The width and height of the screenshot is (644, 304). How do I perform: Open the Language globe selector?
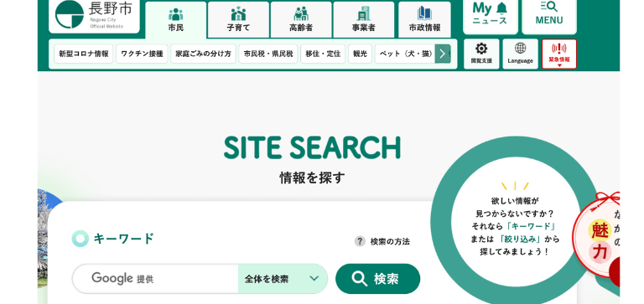pos(521,54)
